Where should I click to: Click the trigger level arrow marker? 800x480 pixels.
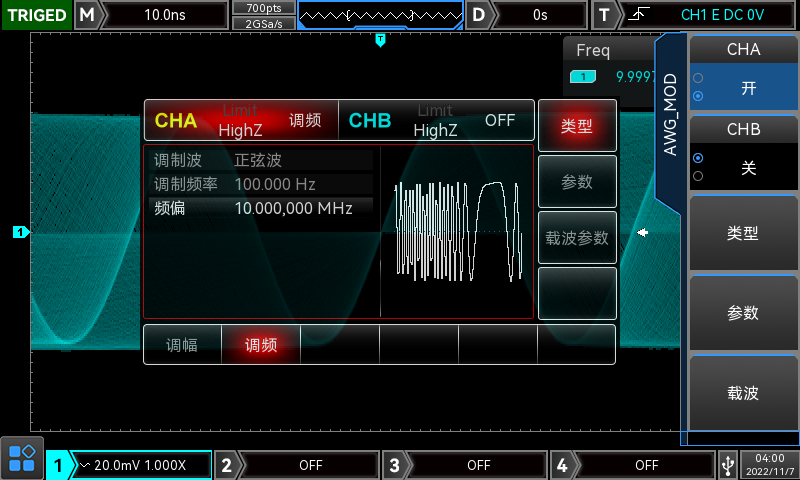pyautogui.click(x=643, y=233)
